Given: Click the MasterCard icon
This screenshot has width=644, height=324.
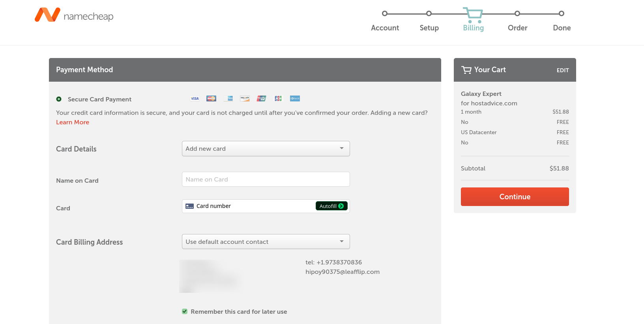Looking at the screenshot, I should 212,99.
